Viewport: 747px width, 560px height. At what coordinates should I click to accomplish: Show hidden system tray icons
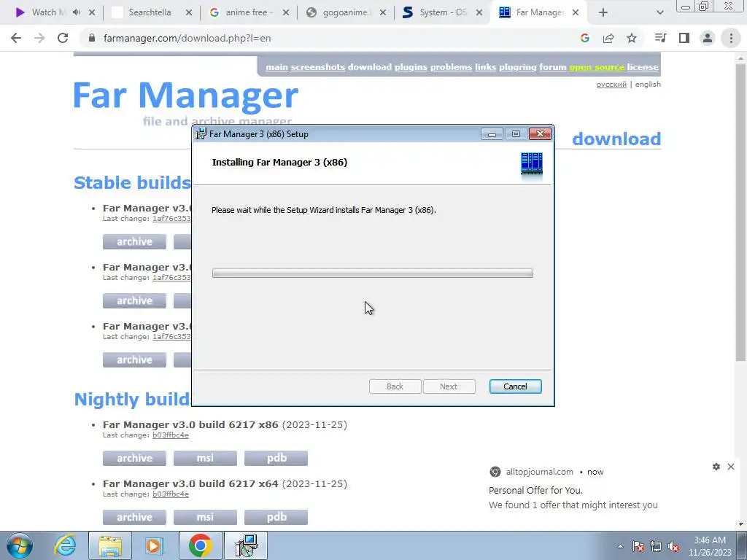pyautogui.click(x=620, y=546)
